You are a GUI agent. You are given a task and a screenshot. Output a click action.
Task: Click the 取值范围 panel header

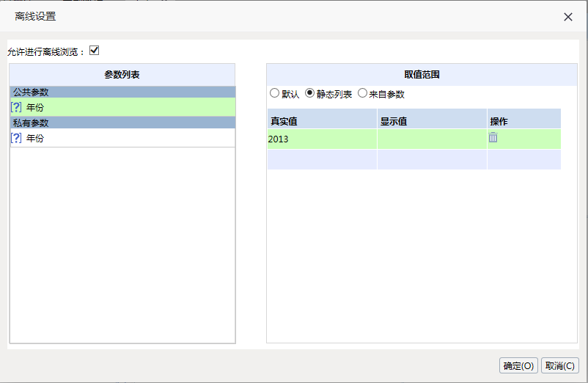click(422, 75)
